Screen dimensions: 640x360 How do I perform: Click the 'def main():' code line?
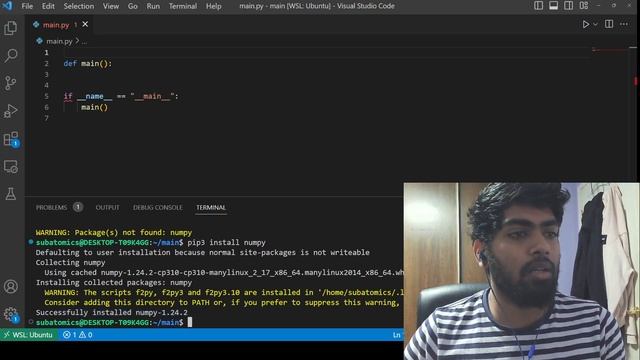point(88,64)
